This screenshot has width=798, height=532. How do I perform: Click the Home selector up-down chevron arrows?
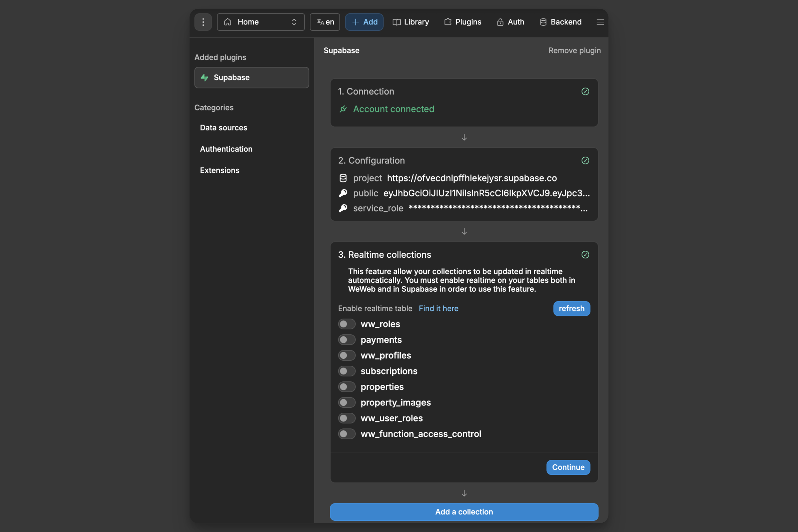[x=294, y=22]
